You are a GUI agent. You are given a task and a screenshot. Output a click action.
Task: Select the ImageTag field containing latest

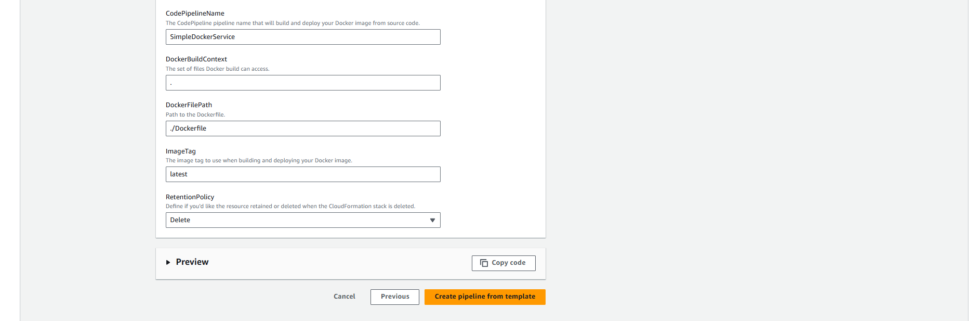point(302,174)
